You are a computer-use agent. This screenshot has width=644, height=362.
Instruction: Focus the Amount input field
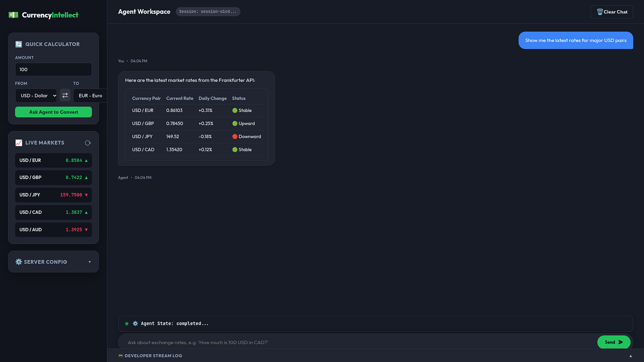click(53, 69)
